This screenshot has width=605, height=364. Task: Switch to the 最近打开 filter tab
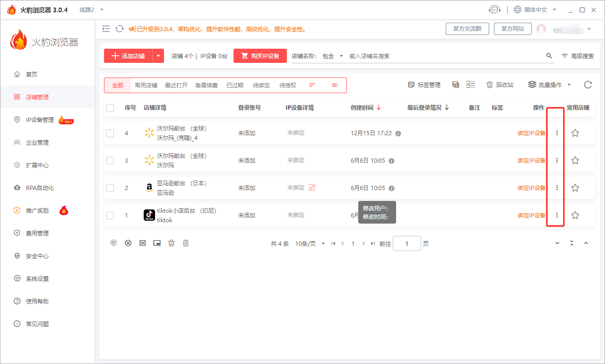pyautogui.click(x=176, y=86)
